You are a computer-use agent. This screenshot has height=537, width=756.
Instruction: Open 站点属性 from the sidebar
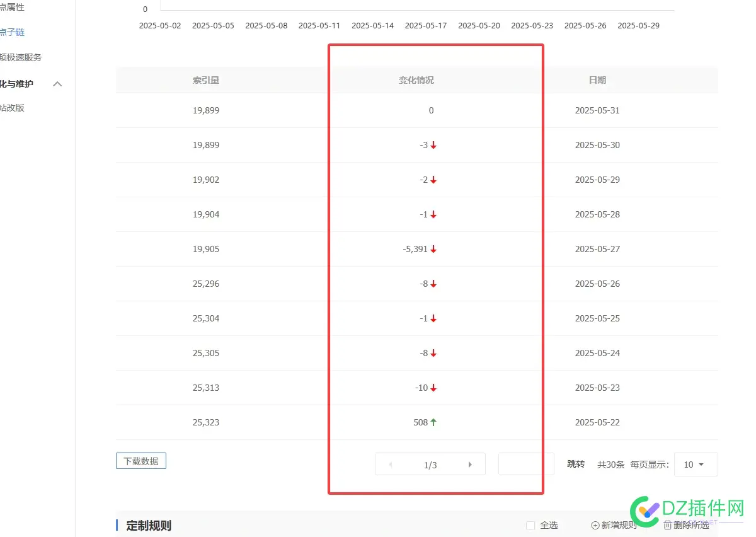tap(13, 6)
